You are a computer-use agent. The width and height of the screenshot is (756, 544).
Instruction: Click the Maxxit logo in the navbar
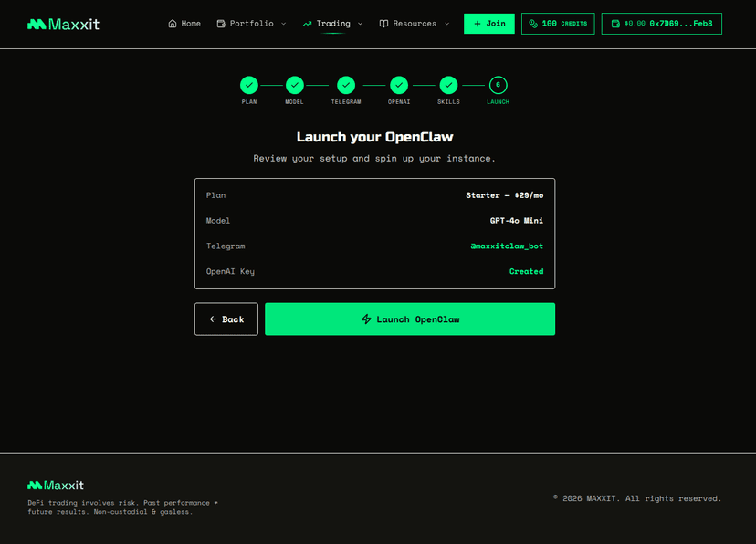[x=62, y=23]
